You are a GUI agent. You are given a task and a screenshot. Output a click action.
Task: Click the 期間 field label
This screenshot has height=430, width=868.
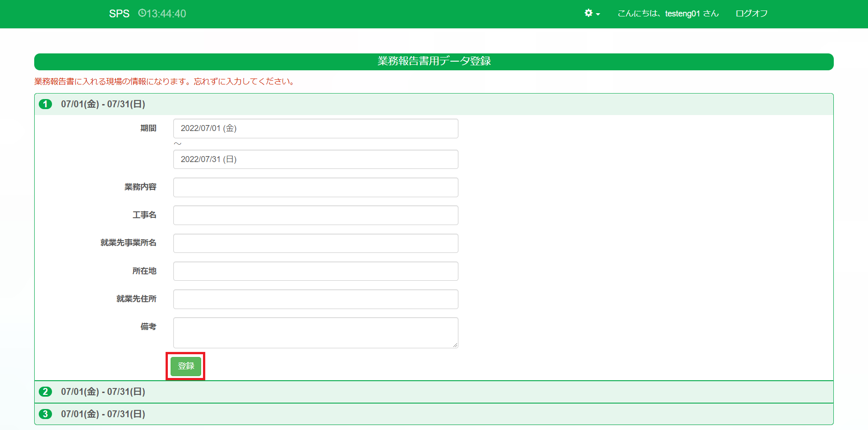(x=148, y=128)
